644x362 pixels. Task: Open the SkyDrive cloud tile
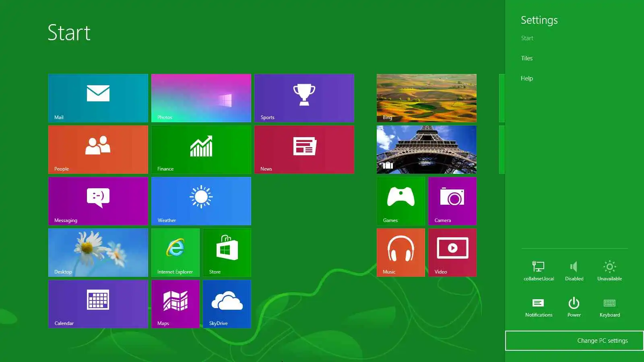coord(227,304)
